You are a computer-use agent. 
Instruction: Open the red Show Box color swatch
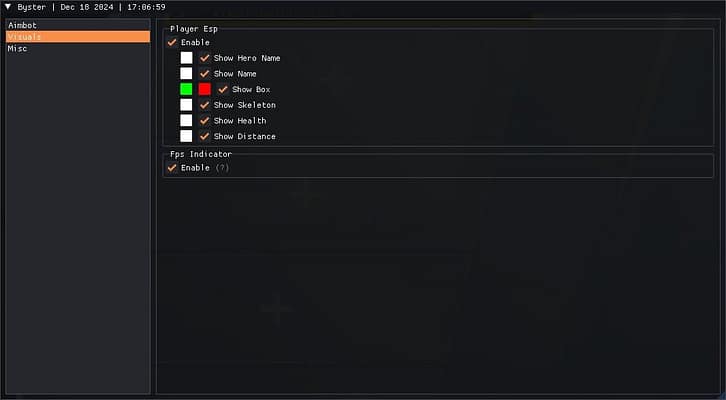tap(204, 89)
